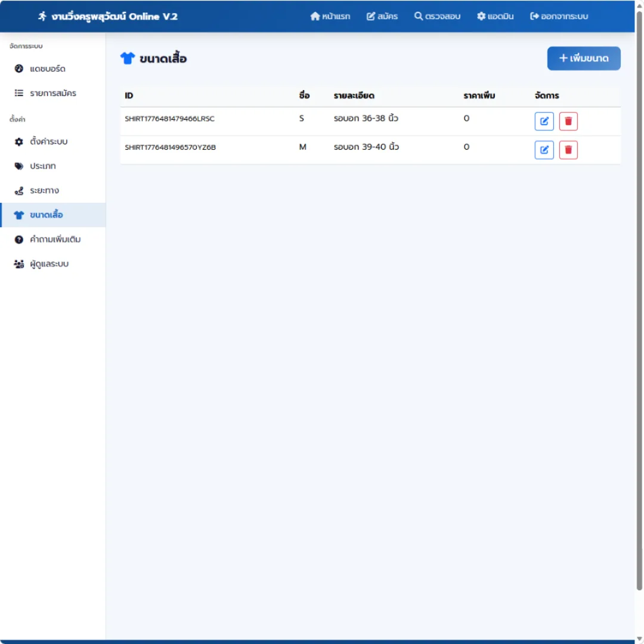644x644 pixels.
Task: Select ประเภท category in sidebar
Action: coord(52,166)
